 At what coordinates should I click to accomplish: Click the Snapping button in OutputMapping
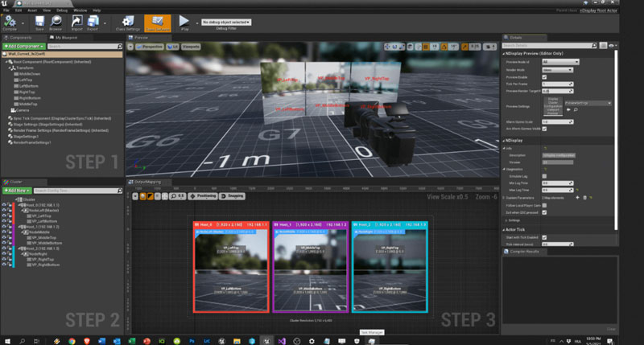point(235,195)
